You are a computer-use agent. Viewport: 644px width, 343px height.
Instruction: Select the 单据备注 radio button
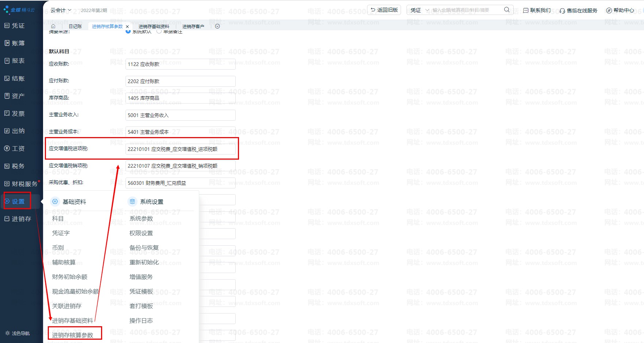(x=159, y=31)
